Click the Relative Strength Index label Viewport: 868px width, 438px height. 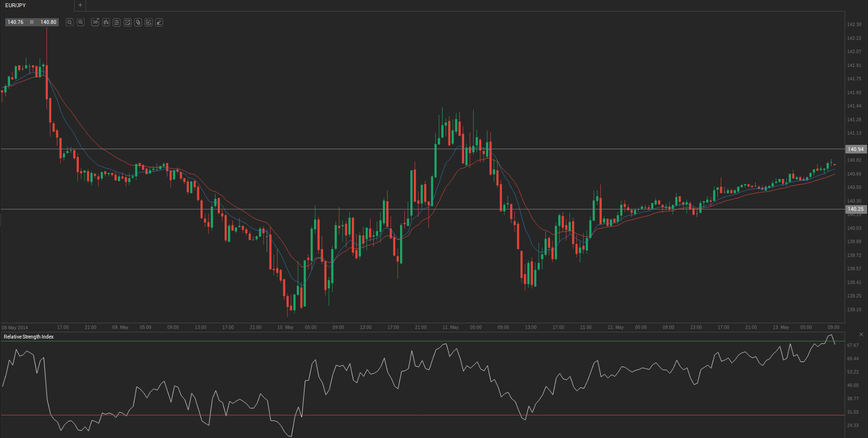(x=29, y=337)
